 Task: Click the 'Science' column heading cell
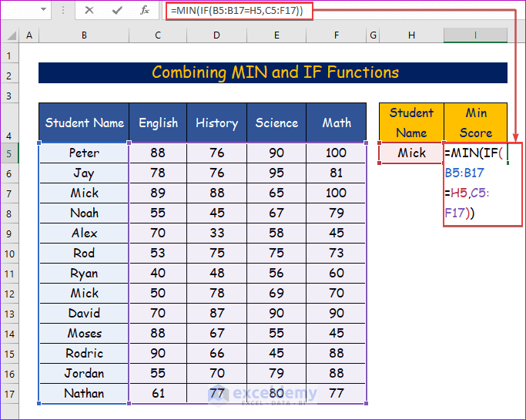pyautogui.click(x=276, y=123)
